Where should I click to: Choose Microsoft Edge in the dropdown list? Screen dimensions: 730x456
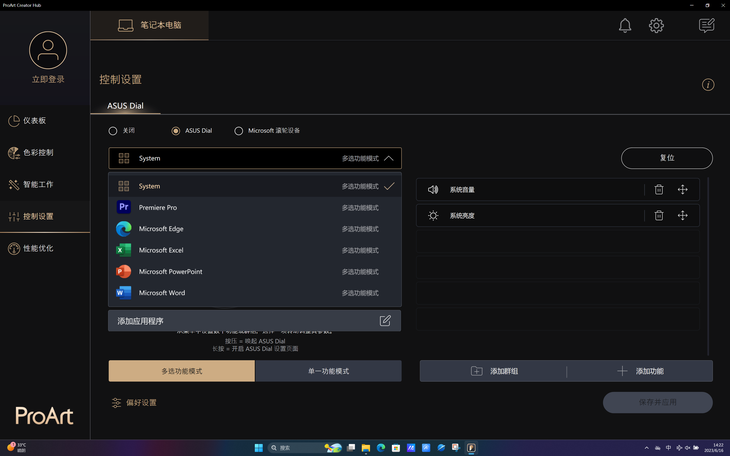click(x=255, y=229)
